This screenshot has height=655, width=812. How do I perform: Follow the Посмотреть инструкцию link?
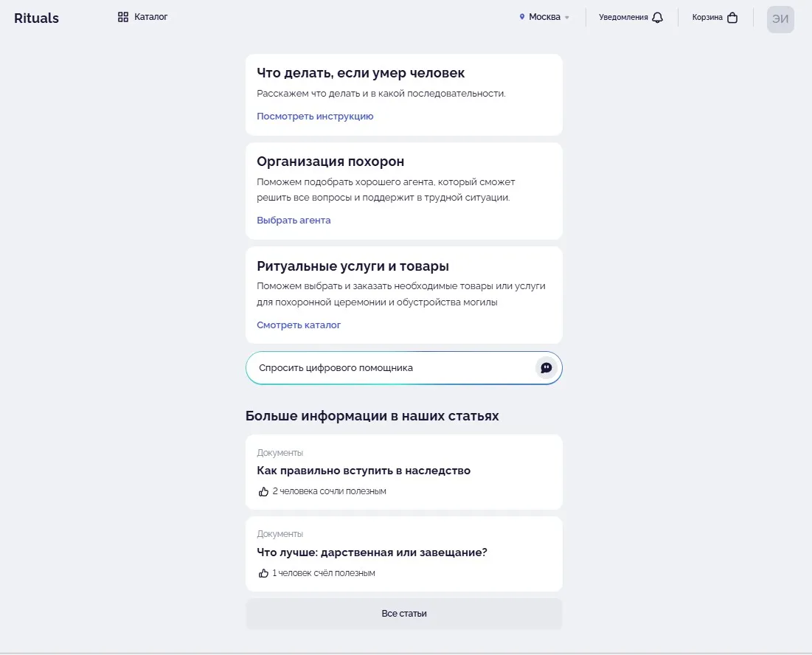(x=315, y=116)
